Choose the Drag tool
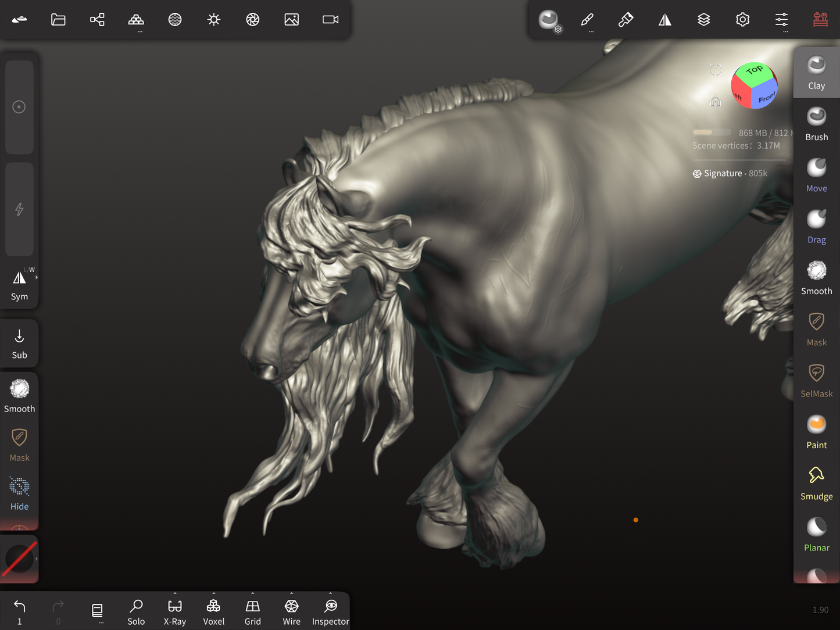This screenshot has height=630, width=840. (x=816, y=227)
